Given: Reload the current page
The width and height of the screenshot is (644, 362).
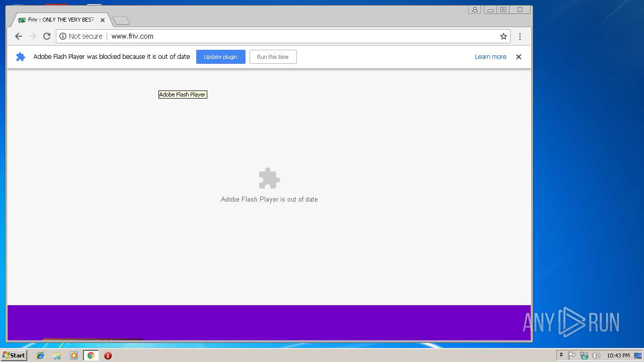Looking at the screenshot, I should point(47,36).
